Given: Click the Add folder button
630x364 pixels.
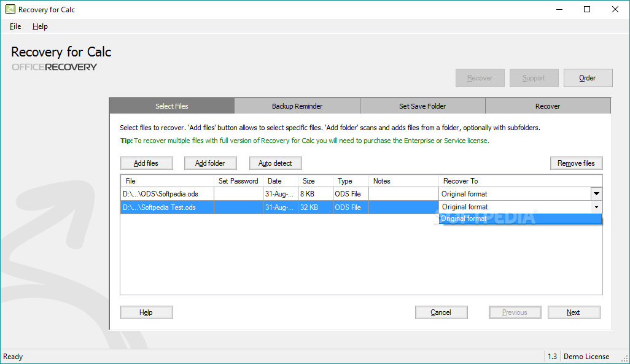Looking at the screenshot, I should click(210, 163).
